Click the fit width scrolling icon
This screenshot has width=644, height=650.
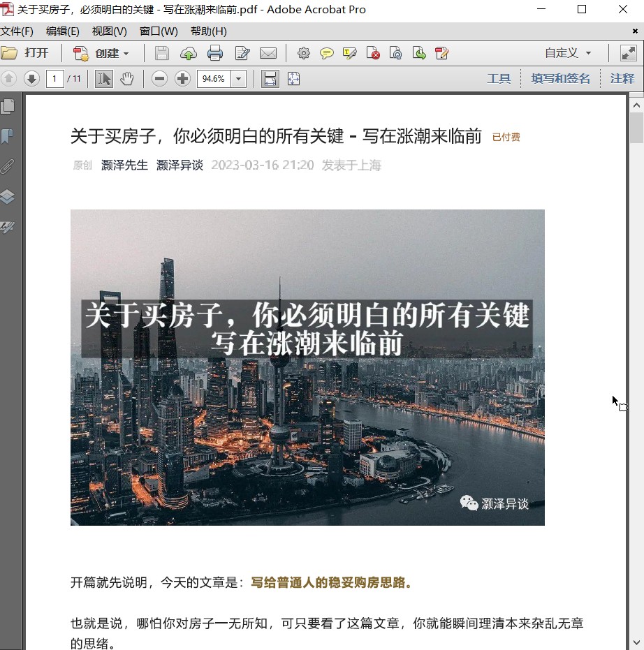click(270, 79)
